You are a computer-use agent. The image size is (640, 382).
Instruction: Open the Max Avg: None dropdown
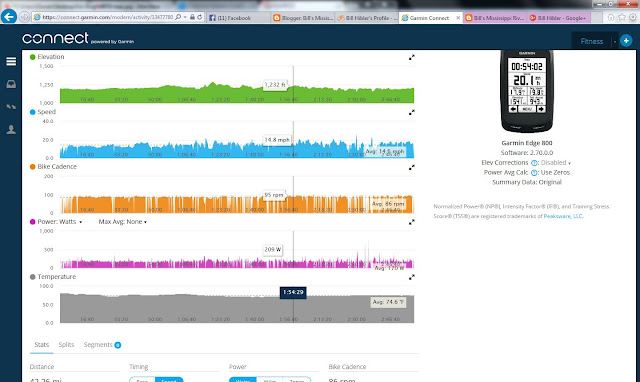pos(122,222)
